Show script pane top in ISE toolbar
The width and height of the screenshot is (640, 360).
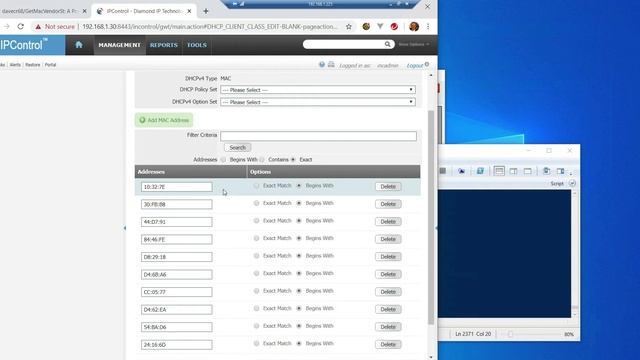point(499,171)
